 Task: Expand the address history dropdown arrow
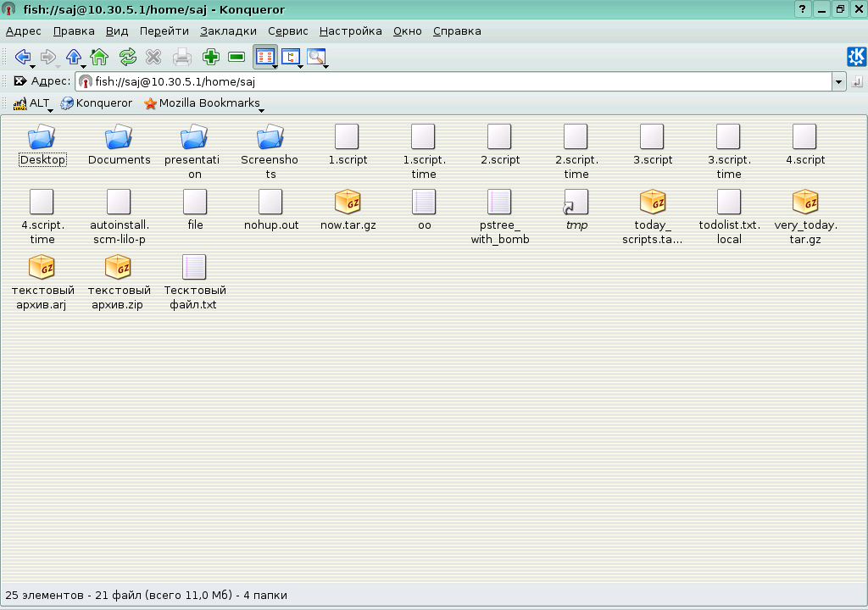click(838, 82)
